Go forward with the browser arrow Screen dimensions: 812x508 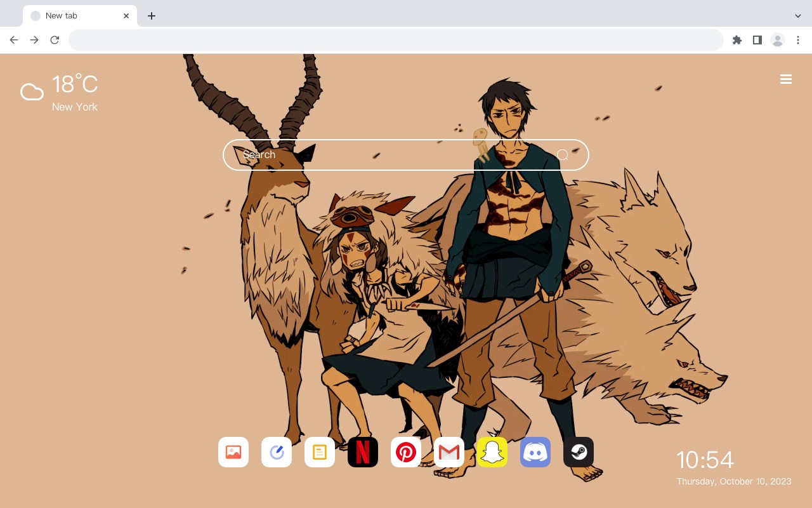[x=34, y=40]
